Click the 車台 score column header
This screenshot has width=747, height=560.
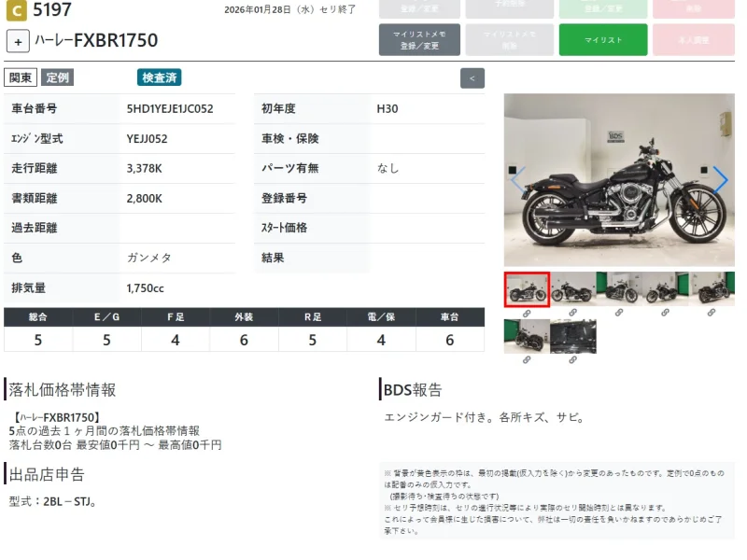[x=450, y=317]
